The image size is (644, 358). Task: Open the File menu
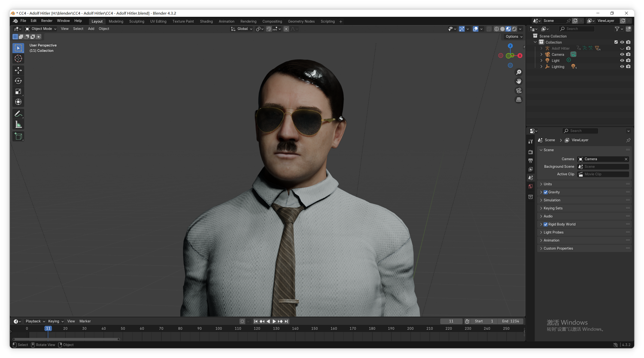[23, 21]
